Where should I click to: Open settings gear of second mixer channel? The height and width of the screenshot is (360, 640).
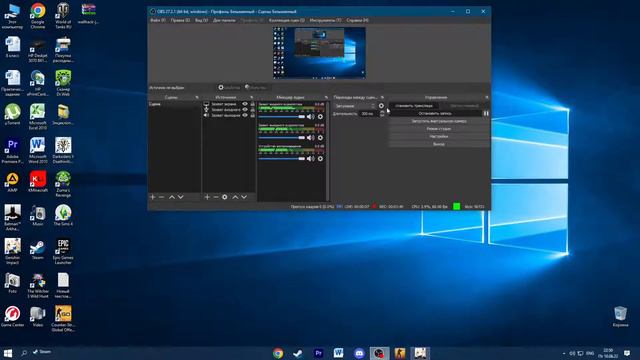tap(320, 138)
